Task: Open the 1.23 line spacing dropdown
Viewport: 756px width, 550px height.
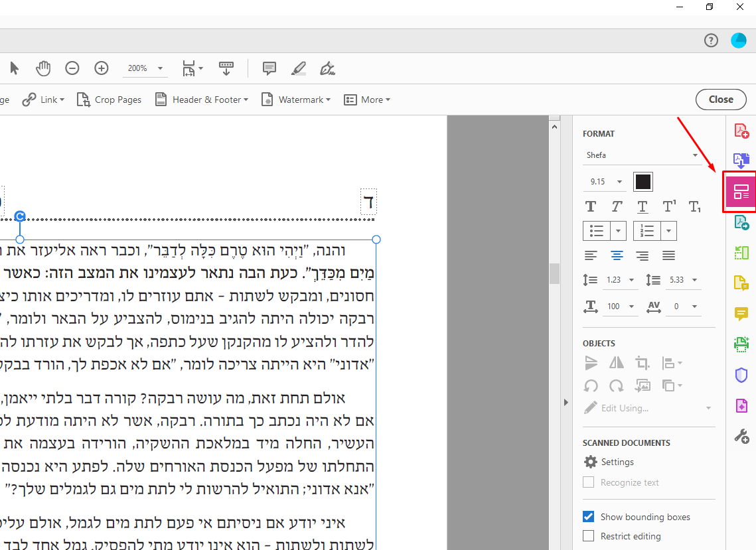Action: [x=620, y=280]
